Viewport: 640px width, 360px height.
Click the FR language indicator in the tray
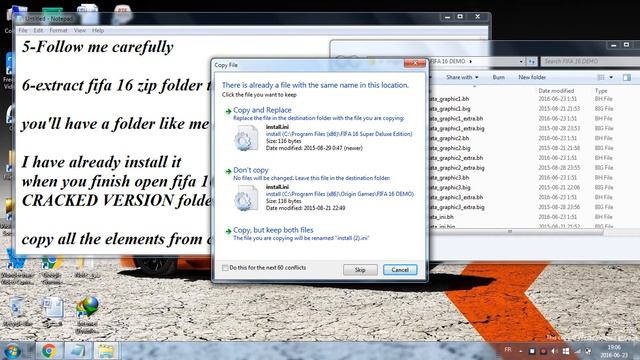[508, 350]
